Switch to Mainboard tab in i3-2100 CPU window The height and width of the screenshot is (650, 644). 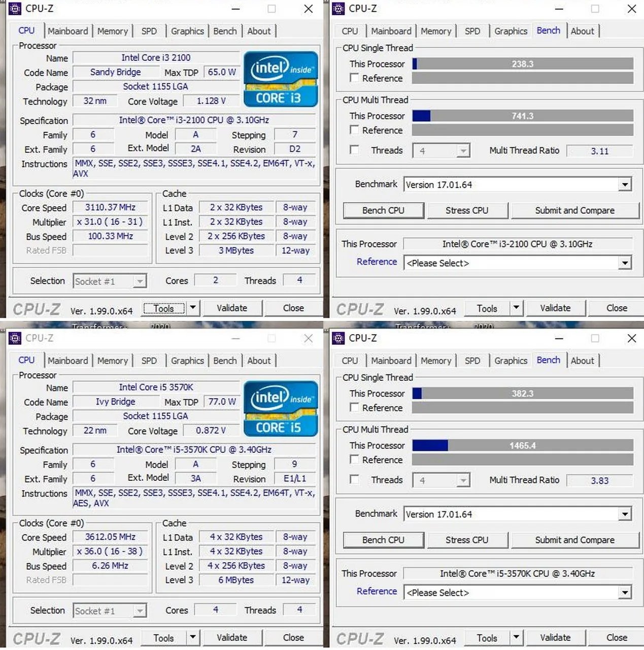68,31
